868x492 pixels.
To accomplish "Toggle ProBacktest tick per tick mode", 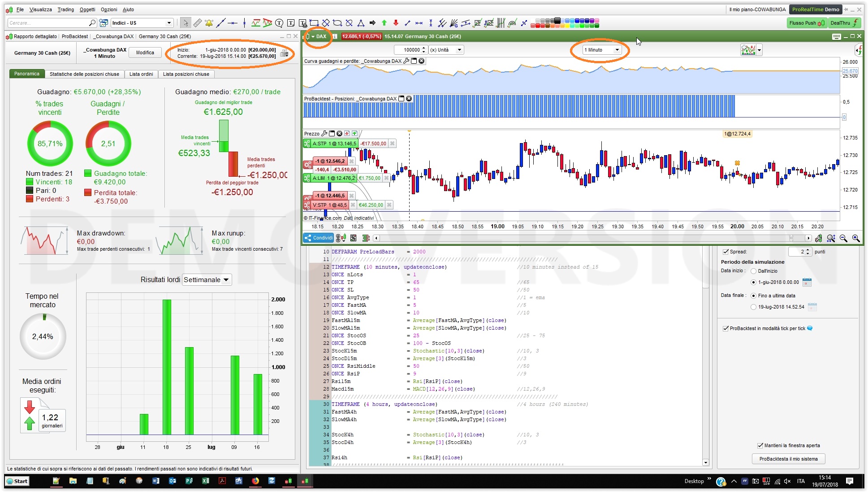I will pos(725,328).
